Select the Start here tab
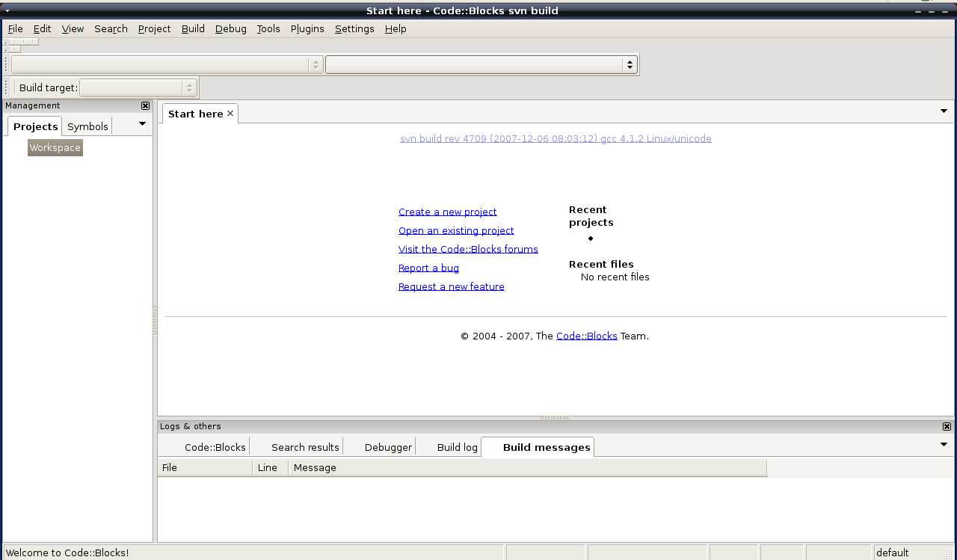957x560 pixels. tap(195, 114)
